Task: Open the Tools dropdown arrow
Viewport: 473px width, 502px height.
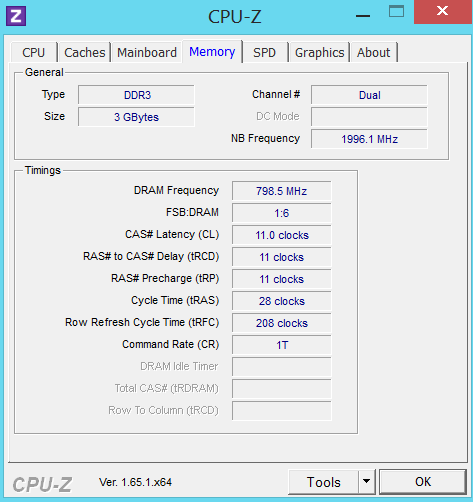Action: point(367,481)
